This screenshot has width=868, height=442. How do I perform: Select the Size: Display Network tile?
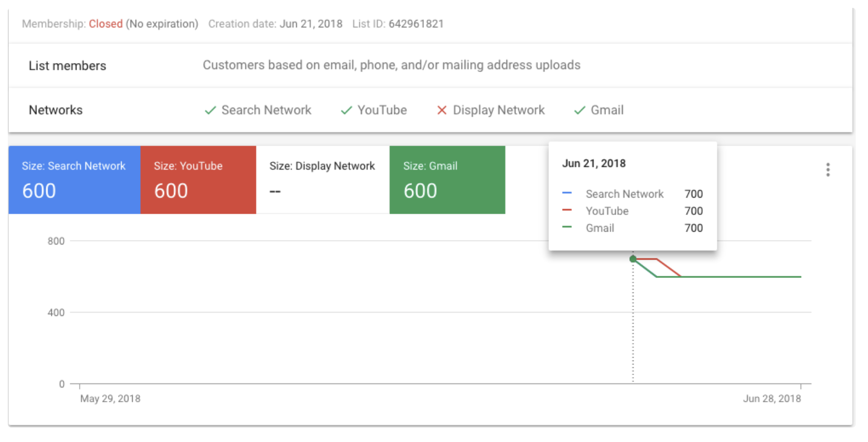pos(322,180)
